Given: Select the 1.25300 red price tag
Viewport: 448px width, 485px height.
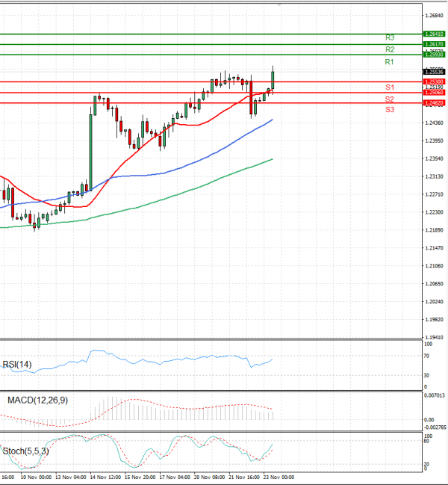Looking at the screenshot, I should [434, 81].
